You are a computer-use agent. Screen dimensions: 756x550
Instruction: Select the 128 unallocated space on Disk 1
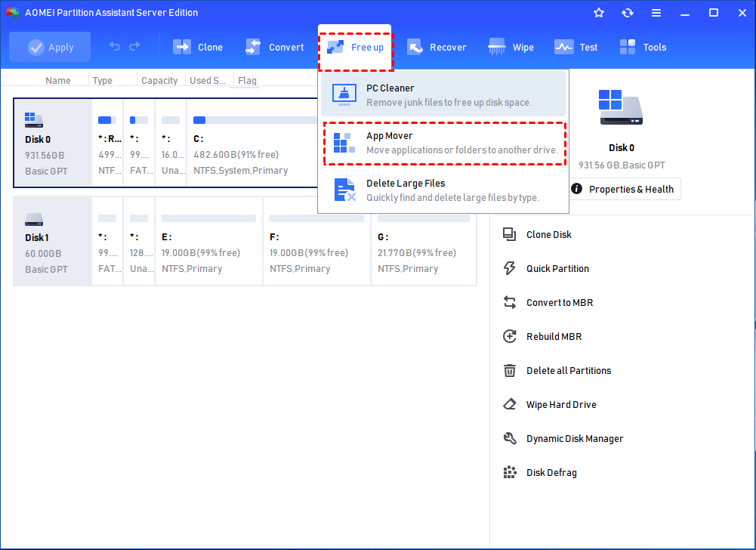click(139, 241)
